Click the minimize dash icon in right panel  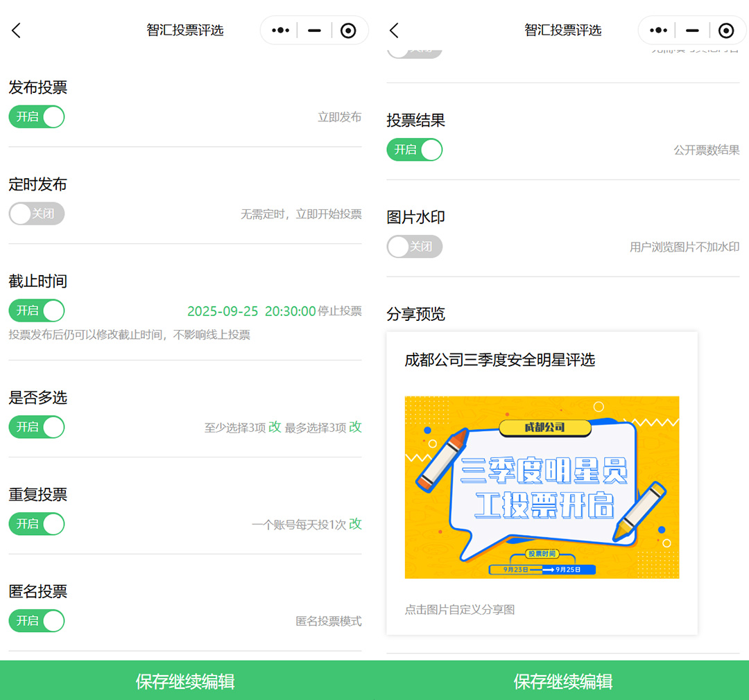click(691, 30)
